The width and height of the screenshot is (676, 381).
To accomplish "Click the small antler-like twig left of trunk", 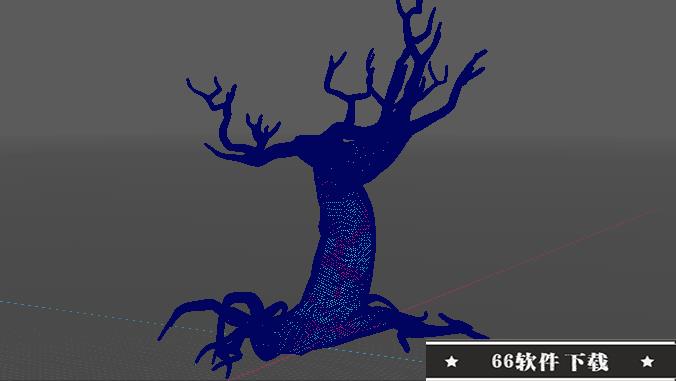I will pos(262,129).
